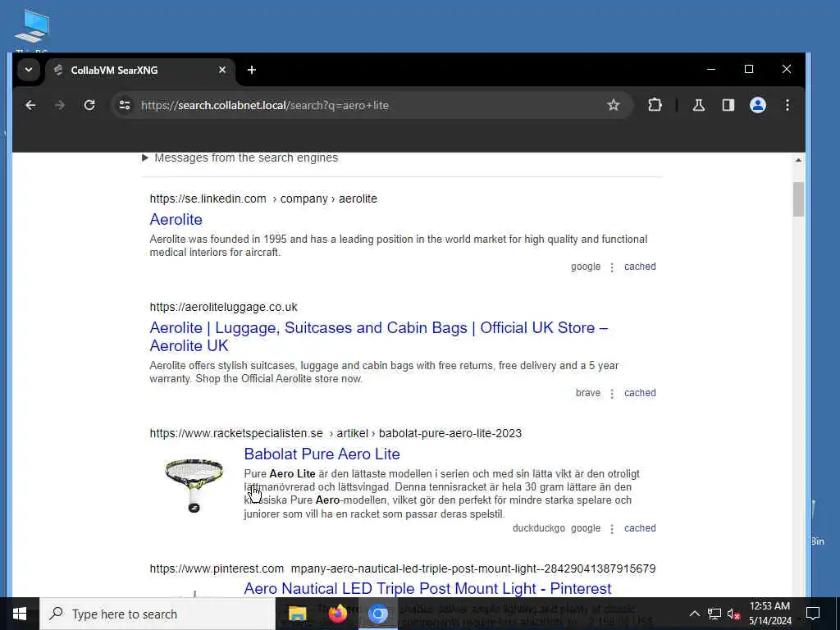Click the scrollbar up arrow
Viewport: 840px width, 630px height.
click(x=798, y=160)
